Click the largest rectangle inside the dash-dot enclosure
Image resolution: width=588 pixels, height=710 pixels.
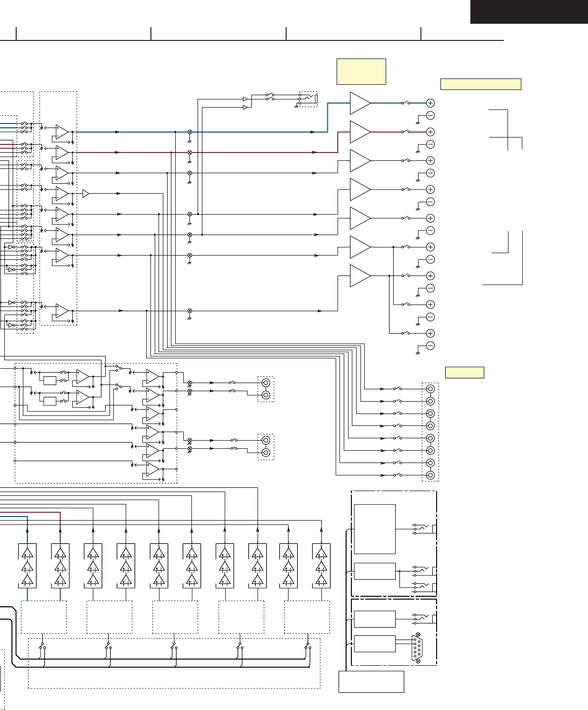pos(375,529)
